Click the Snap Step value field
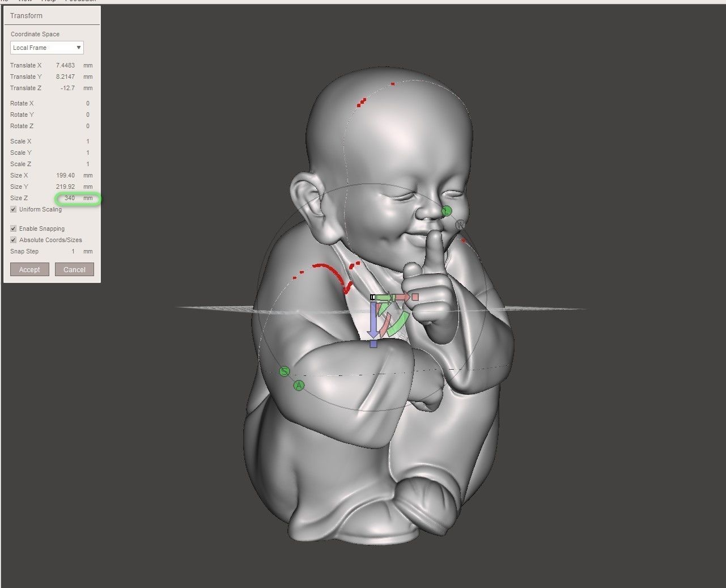 [x=73, y=251]
